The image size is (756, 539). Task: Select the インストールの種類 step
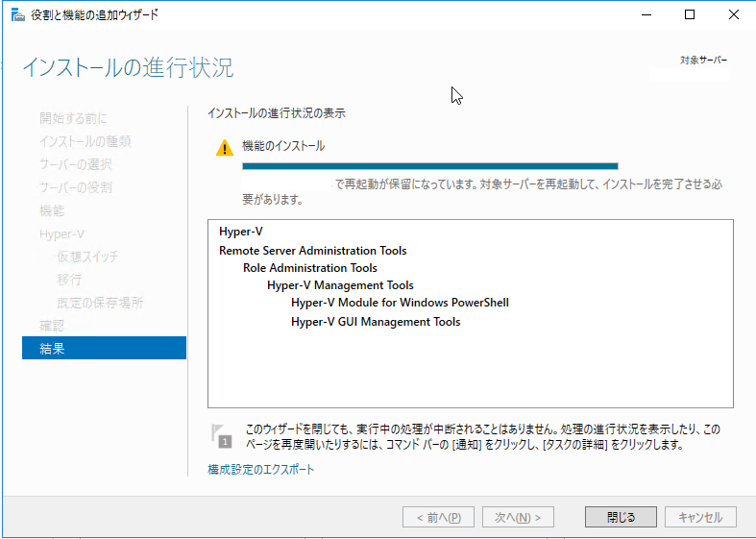[85, 141]
